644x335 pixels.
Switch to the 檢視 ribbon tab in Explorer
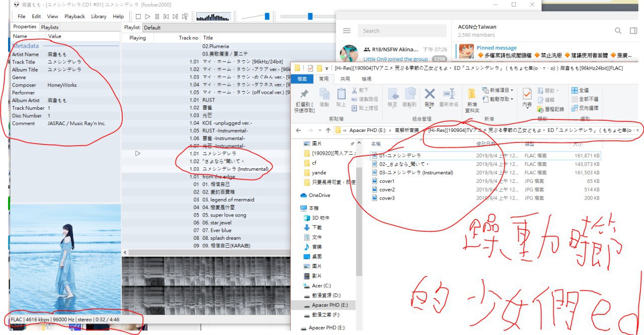tap(367, 79)
